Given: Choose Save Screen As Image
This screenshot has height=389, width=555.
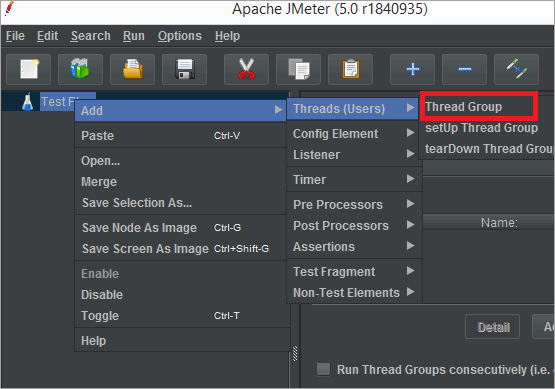Looking at the screenshot, I should point(180,248).
